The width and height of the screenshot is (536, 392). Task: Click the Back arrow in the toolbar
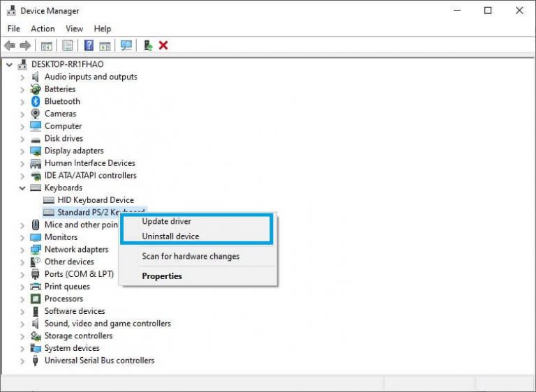10,45
